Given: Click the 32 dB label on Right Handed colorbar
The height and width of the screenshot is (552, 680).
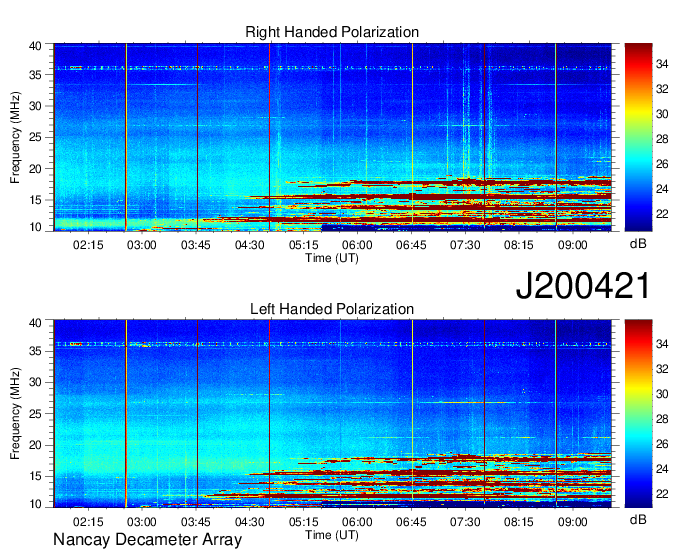Looking at the screenshot, I should click(662, 89).
